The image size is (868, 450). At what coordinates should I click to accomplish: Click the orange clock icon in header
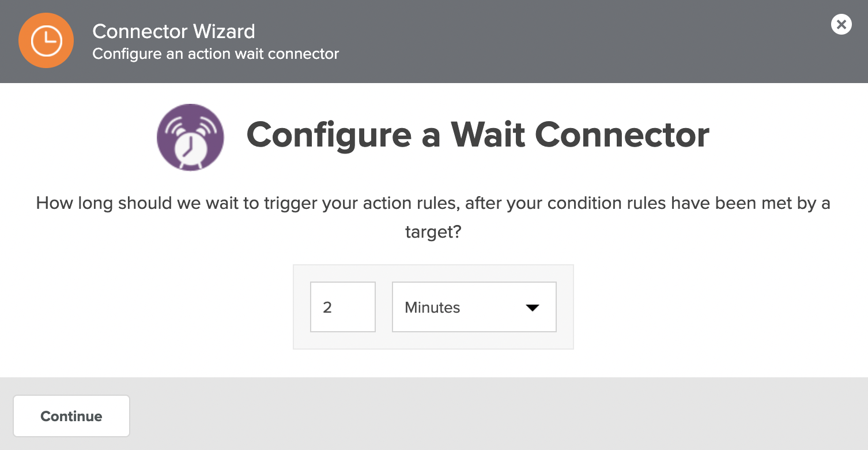[x=46, y=40]
